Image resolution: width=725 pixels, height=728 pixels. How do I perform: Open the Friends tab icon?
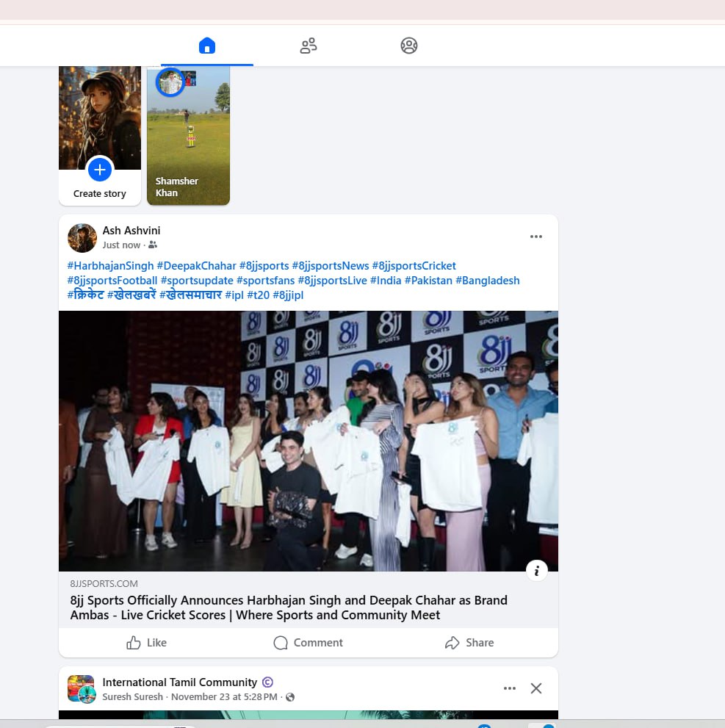[309, 46]
